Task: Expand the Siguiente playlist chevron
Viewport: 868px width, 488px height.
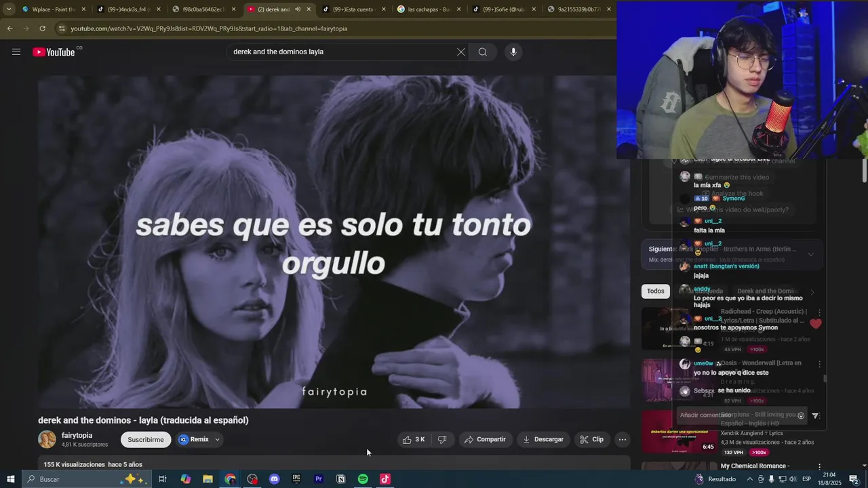Action: click(x=810, y=254)
